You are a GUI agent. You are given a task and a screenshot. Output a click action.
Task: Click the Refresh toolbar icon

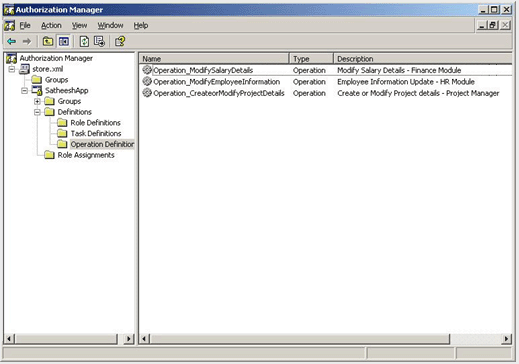[84, 41]
